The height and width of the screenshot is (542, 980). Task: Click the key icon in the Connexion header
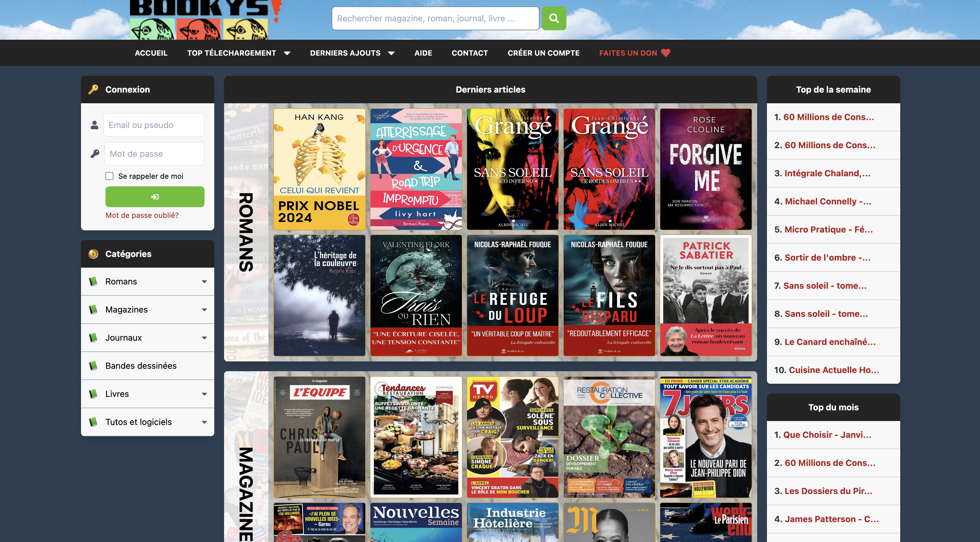coord(93,90)
